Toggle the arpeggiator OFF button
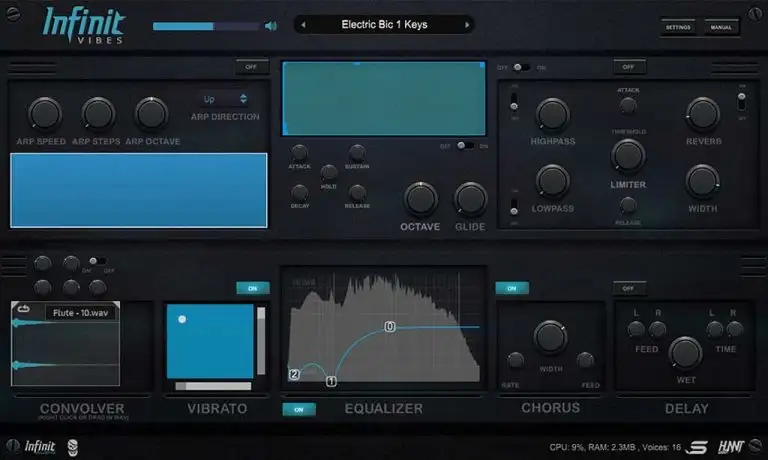Viewport: 768px width, 460px height. 251,67
